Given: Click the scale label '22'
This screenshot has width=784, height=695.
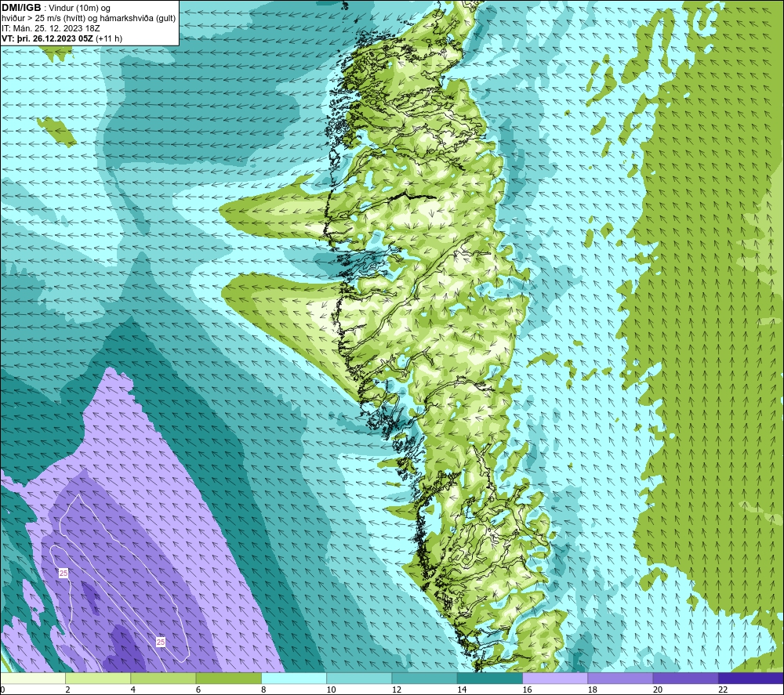Looking at the screenshot, I should pyautogui.click(x=723, y=690).
